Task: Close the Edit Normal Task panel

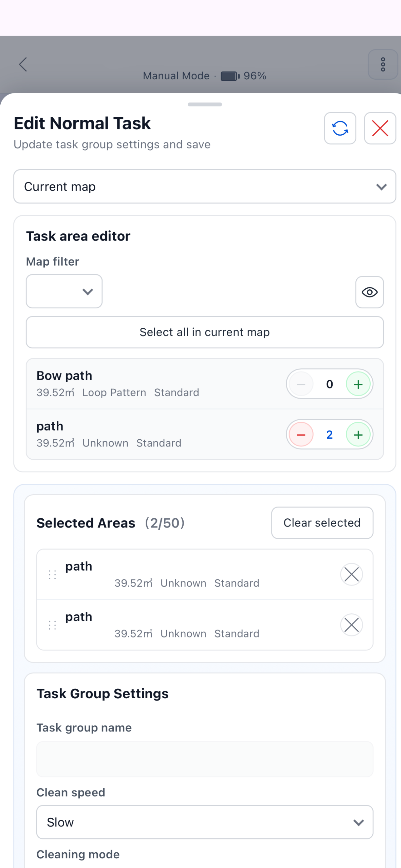Action: tap(380, 128)
